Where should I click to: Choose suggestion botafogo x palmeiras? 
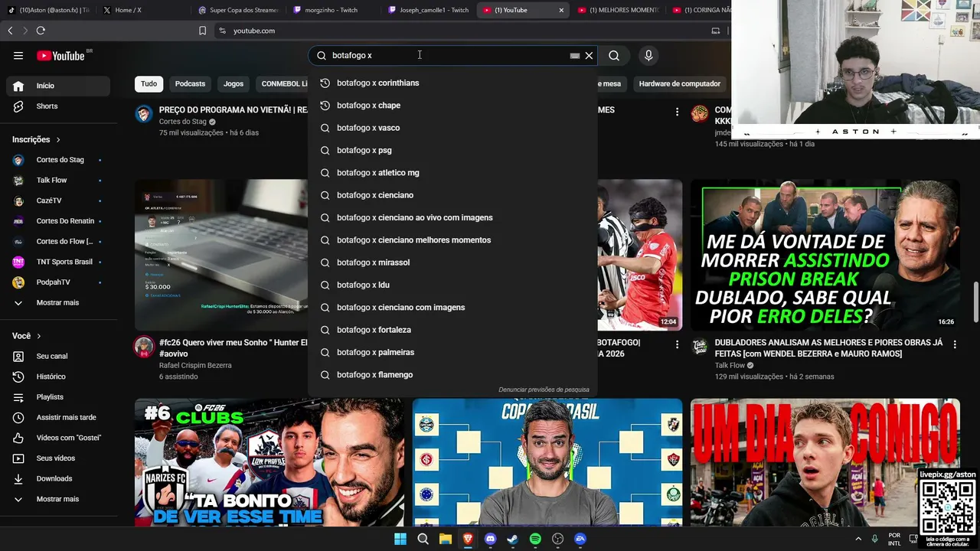(452, 352)
